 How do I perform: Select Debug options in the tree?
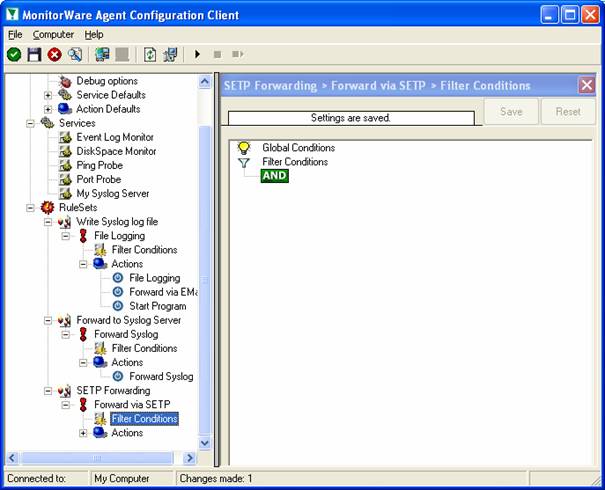pyautogui.click(x=107, y=81)
